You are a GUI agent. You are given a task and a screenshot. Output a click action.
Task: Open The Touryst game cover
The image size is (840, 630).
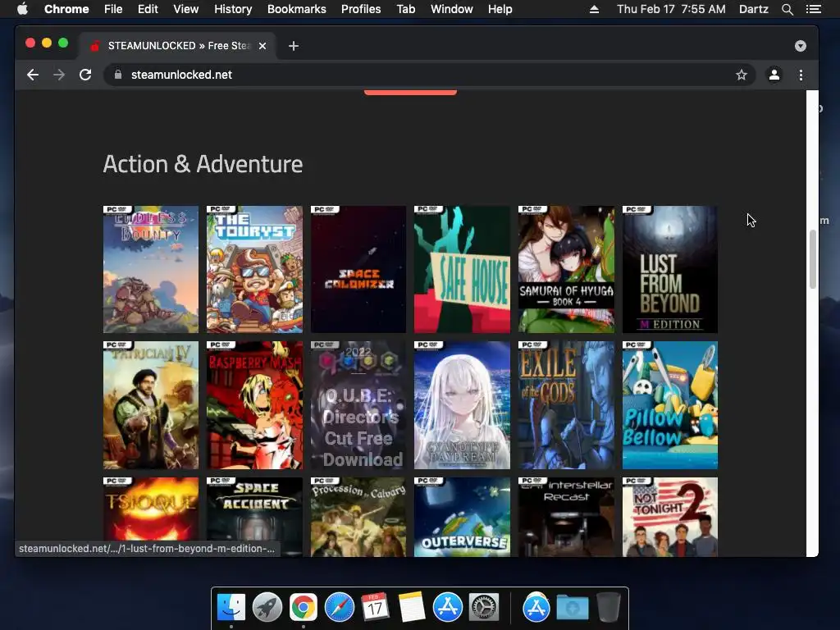(x=254, y=269)
